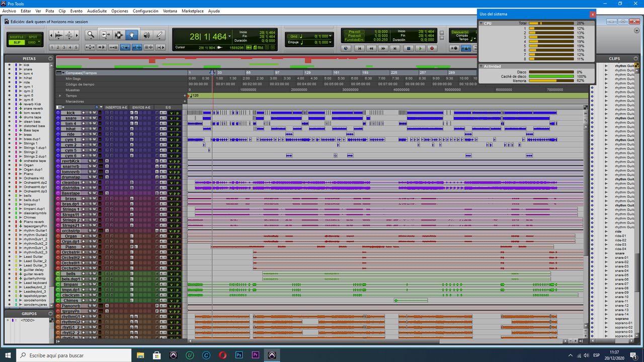Screen dimensions: 644x362
Task: Enable SPOT edit mode
Action: point(33,37)
